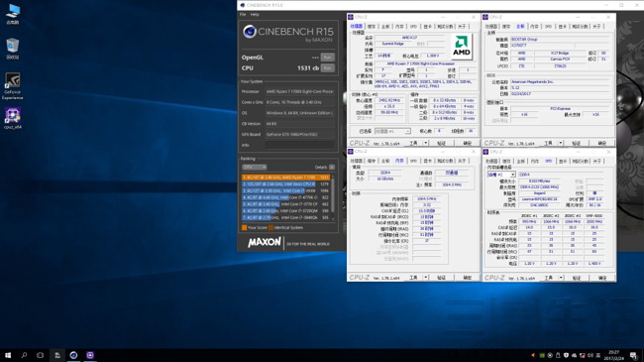Open the SPD tab in the AMD-logo CPU-Z window
Image resolution: width=644 pixels, height=362 pixels.
[413, 27]
